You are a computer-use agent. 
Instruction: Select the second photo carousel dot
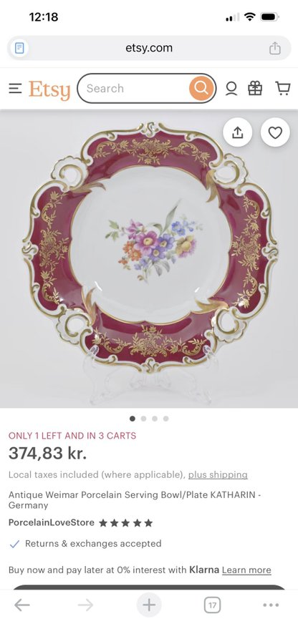143,419
